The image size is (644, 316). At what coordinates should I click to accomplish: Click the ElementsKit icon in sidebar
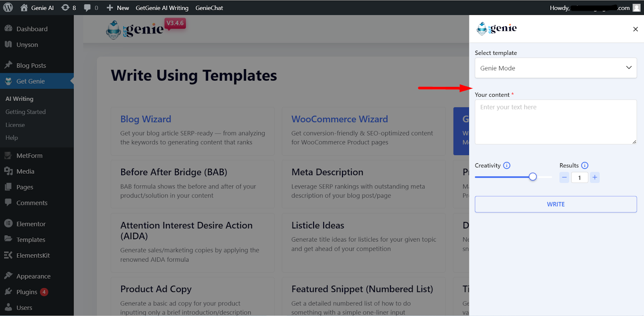(x=8, y=255)
